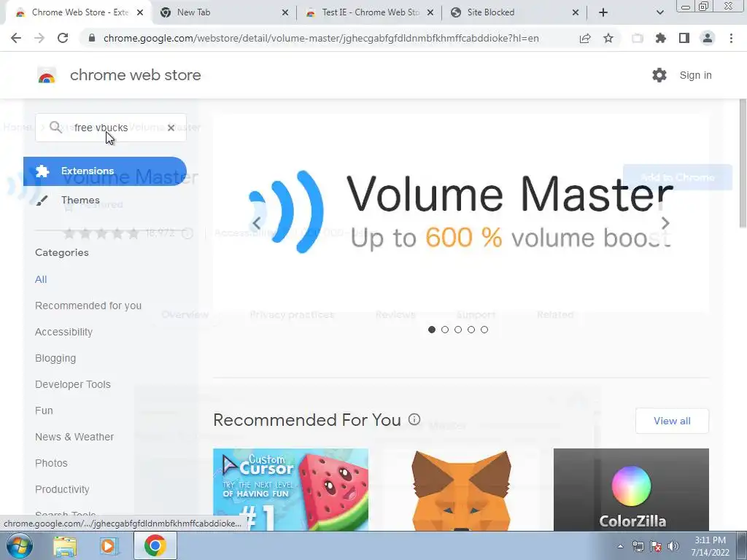Image resolution: width=747 pixels, height=560 pixels.
Task: Choose the Blogging category
Action: click(55, 358)
